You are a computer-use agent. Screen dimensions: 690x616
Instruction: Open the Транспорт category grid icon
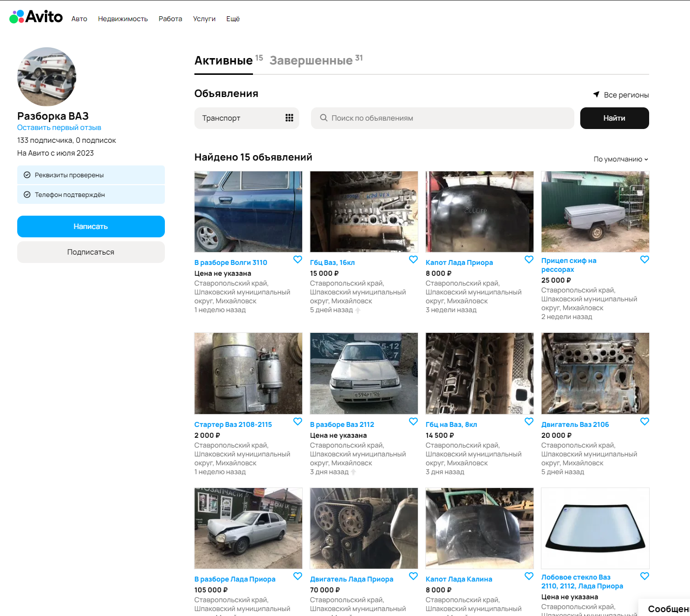pyautogui.click(x=289, y=118)
